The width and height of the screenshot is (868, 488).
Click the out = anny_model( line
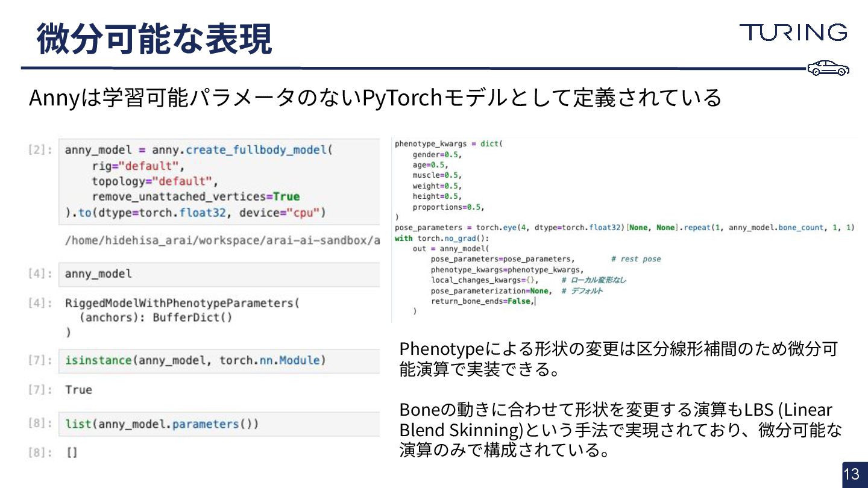(451, 249)
